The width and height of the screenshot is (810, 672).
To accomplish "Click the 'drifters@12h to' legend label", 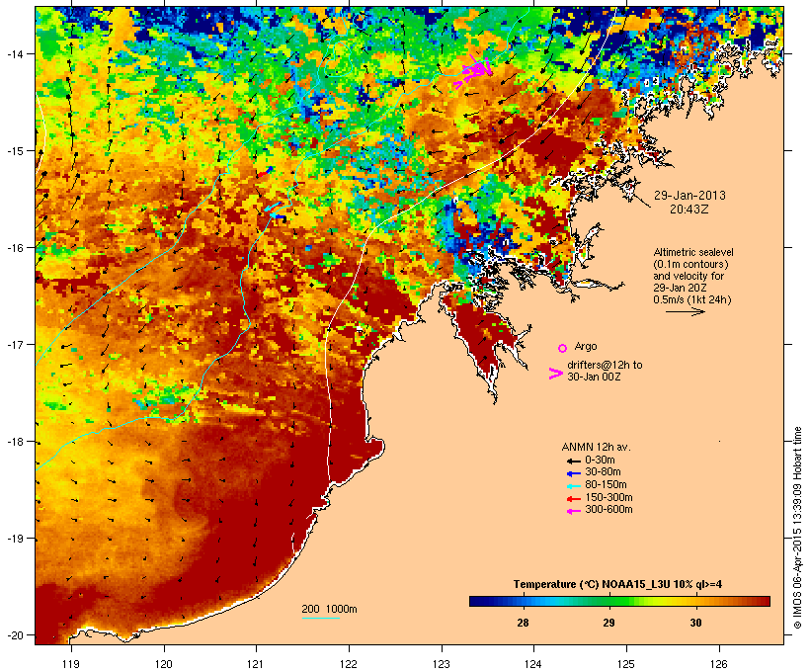I will [605, 365].
